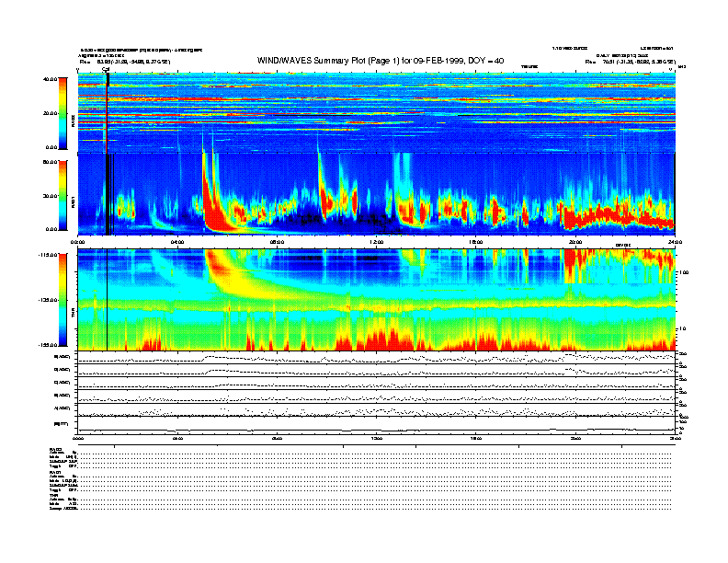Click 16:00 tick label under RAD1 panel
Screen dimensions: 728x563
[x=476, y=242]
